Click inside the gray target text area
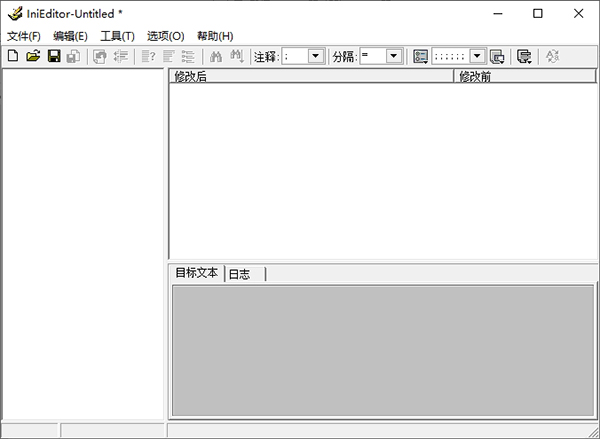 (382, 350)
